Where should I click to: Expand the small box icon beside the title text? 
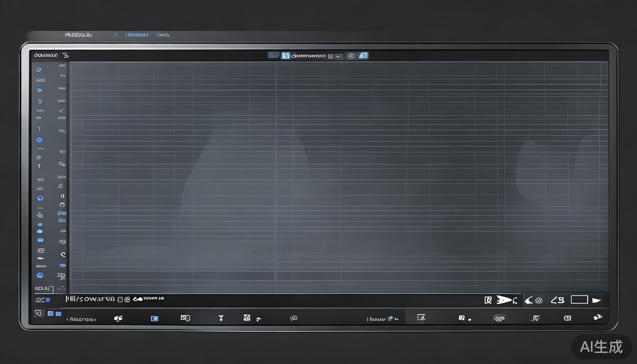pyautogui.click(x=331, y=56)
